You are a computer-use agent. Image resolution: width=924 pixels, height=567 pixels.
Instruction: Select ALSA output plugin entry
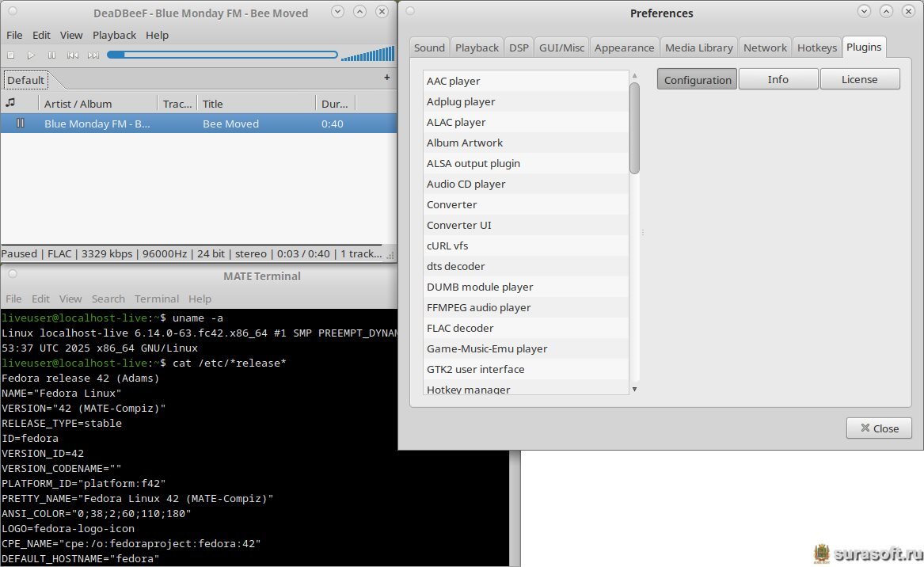[526, 163]
